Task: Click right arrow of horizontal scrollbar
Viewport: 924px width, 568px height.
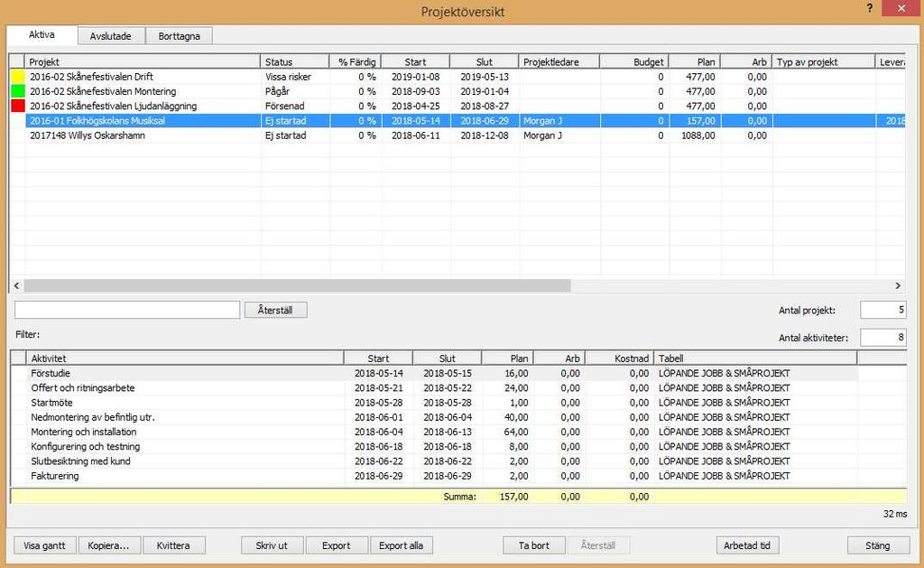Action: pyautogui.click(x=898, y=285)
